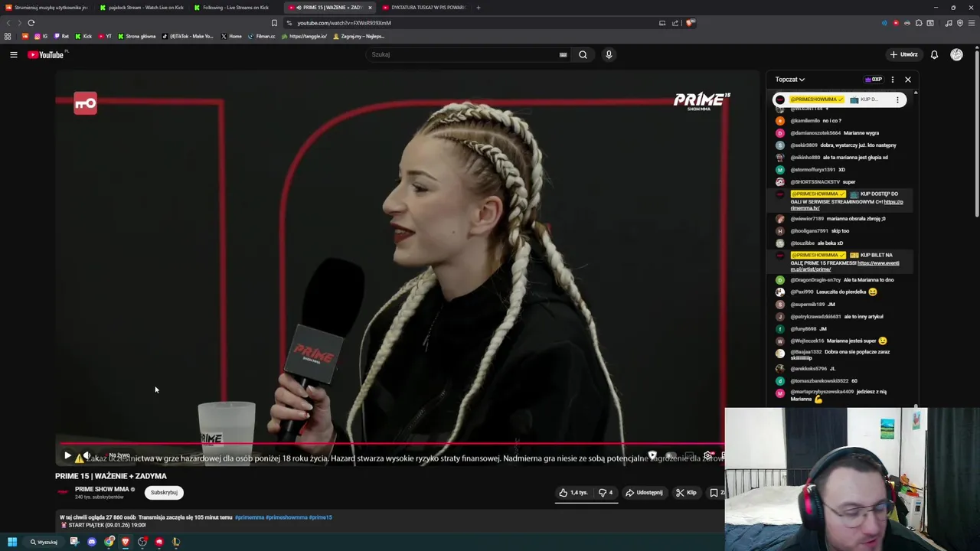980x551 pixels.
Task: Bookmark this page using address bar icon
Action: coord(274,23)
